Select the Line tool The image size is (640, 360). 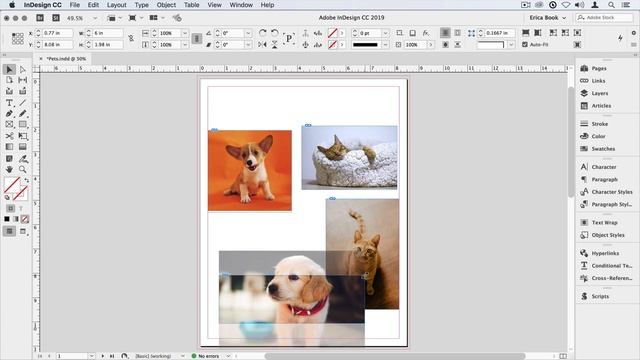click(23, 103)
